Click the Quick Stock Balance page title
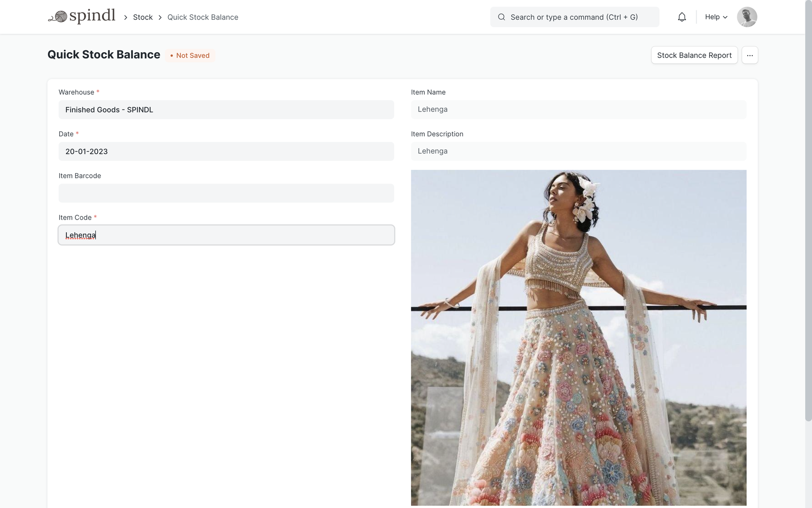Viewport: 812px width, 508px height. [104, 55]
